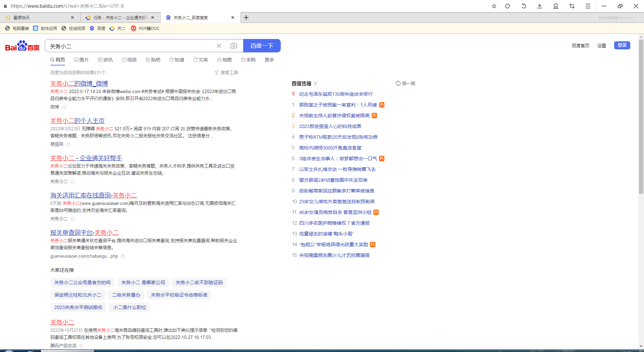The height and width of the screenshot is (352, 644).
Task: Open the 设置 menu
Action: click(601, 46)
